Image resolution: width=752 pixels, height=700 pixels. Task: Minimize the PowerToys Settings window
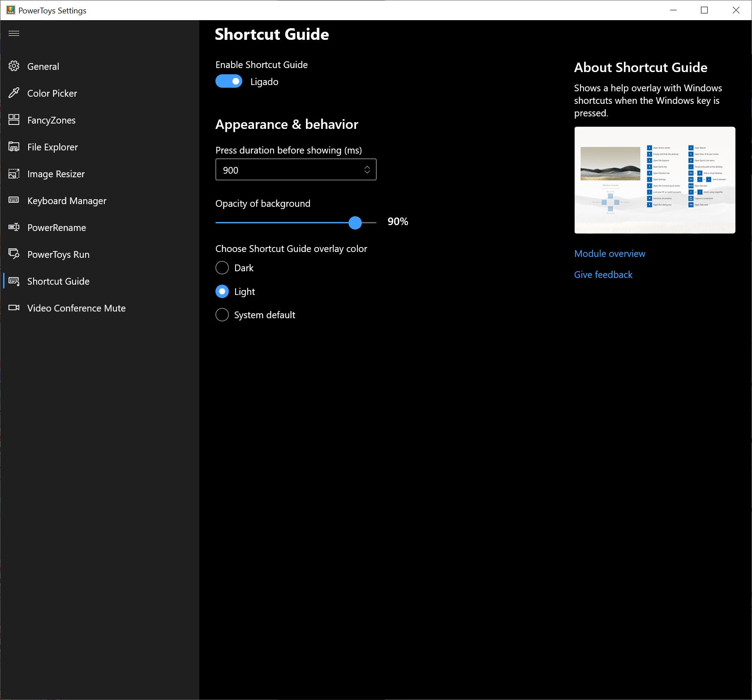click(x=673, y=10)
